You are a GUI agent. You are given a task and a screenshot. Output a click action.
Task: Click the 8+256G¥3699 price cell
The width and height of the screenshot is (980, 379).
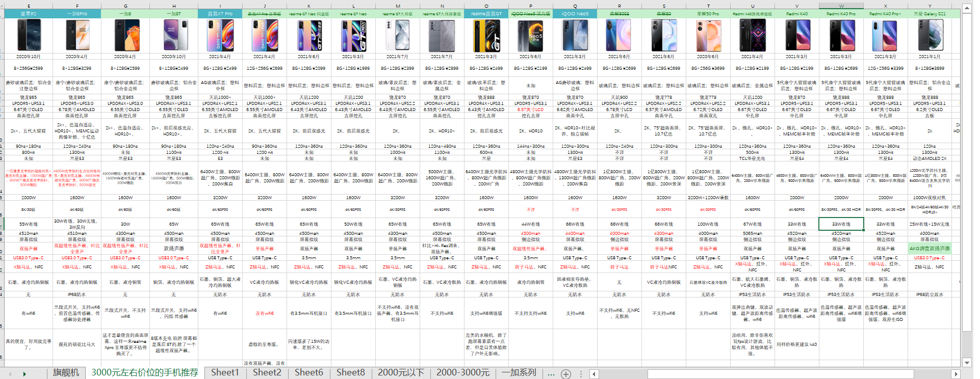pyautogui.click(x=708, y=68)
